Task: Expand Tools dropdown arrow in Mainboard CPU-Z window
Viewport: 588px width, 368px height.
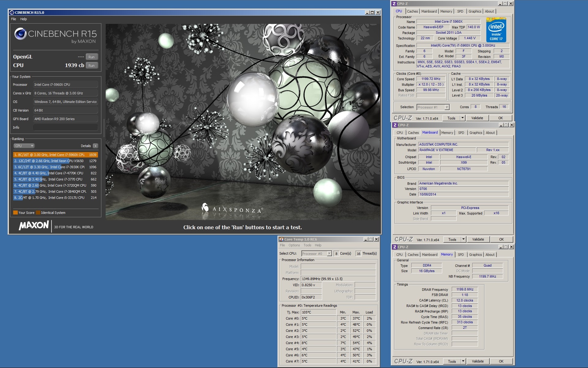Action: coord(463,239)
